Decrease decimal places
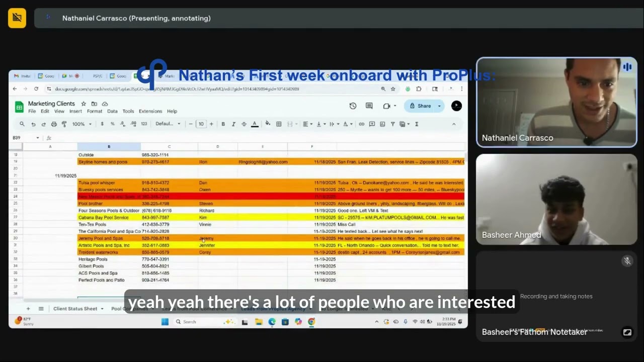 tap(122, 124)
